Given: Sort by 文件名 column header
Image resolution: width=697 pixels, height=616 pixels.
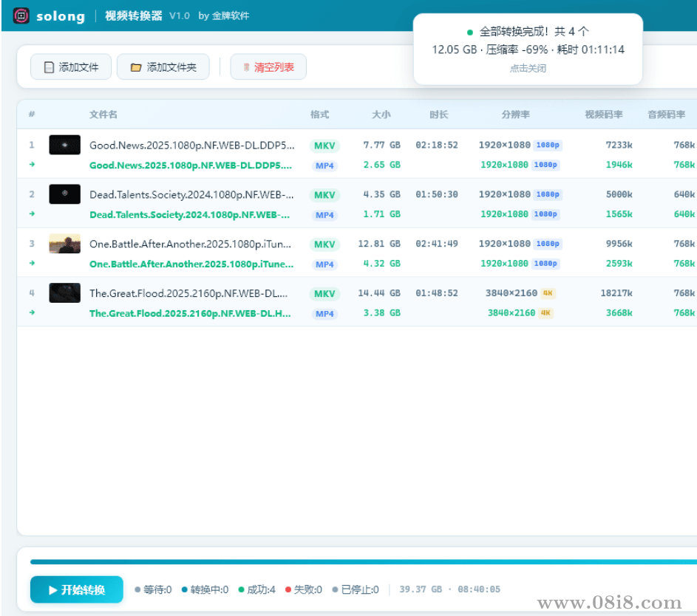Looking at the screenshot, I should [103, 114].
